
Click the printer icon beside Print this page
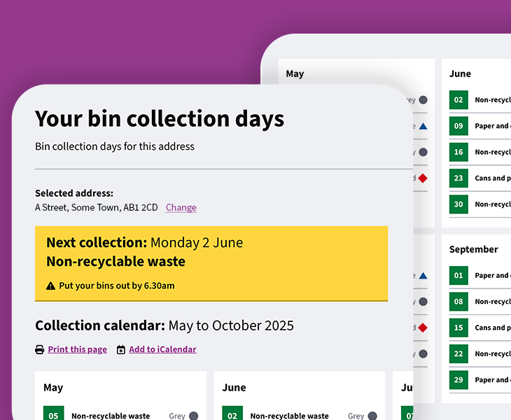(39, 349)
